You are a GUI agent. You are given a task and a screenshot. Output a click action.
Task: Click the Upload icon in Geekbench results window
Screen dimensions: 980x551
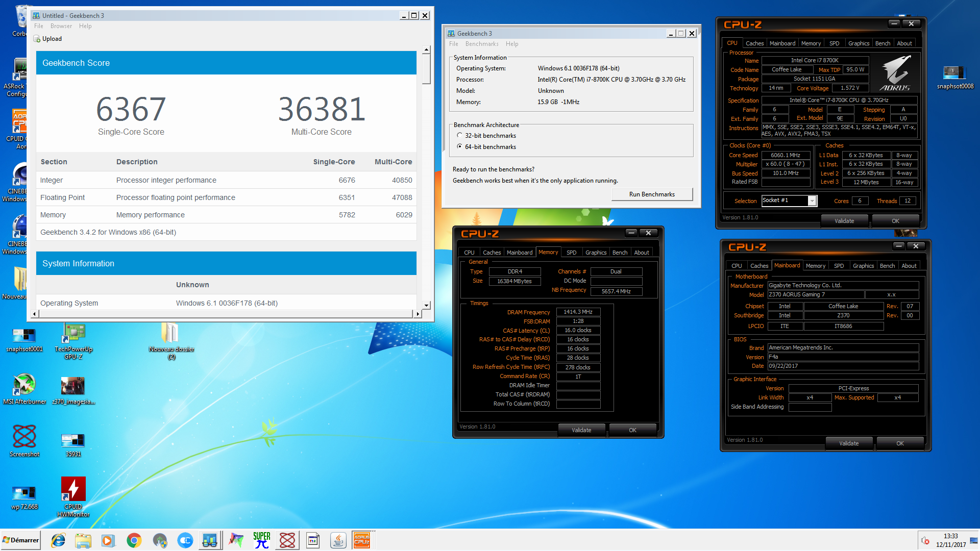[x=37, y=39]
